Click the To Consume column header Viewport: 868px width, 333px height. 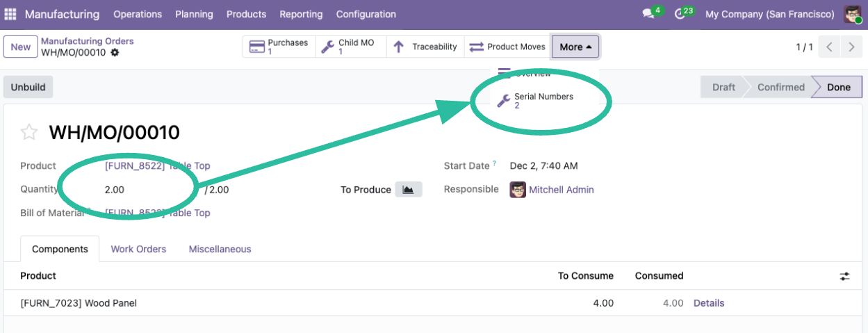586,276
